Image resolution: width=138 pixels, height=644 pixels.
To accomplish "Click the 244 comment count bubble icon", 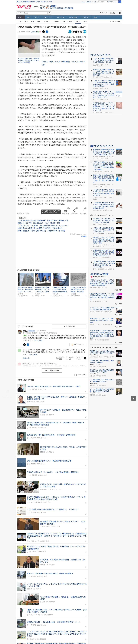I will point(34,32).
